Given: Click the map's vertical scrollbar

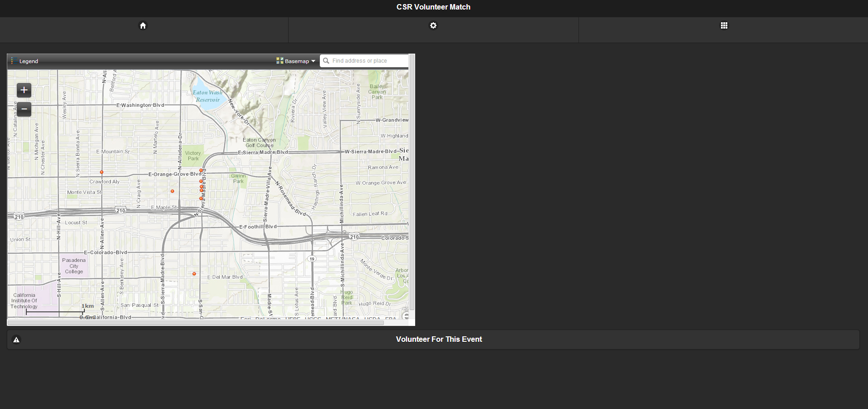Looking at the screenshot, I should click(x=412, y=182).
